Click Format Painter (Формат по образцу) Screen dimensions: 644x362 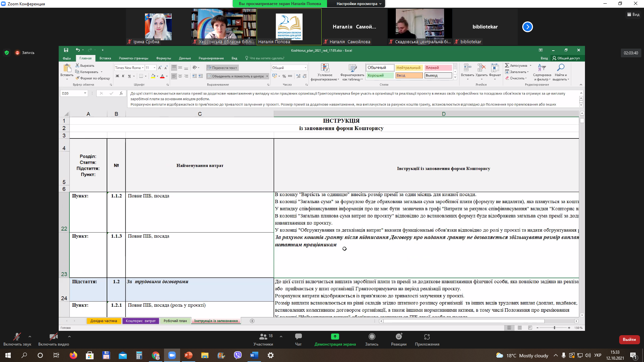click(x=93, y=78)
